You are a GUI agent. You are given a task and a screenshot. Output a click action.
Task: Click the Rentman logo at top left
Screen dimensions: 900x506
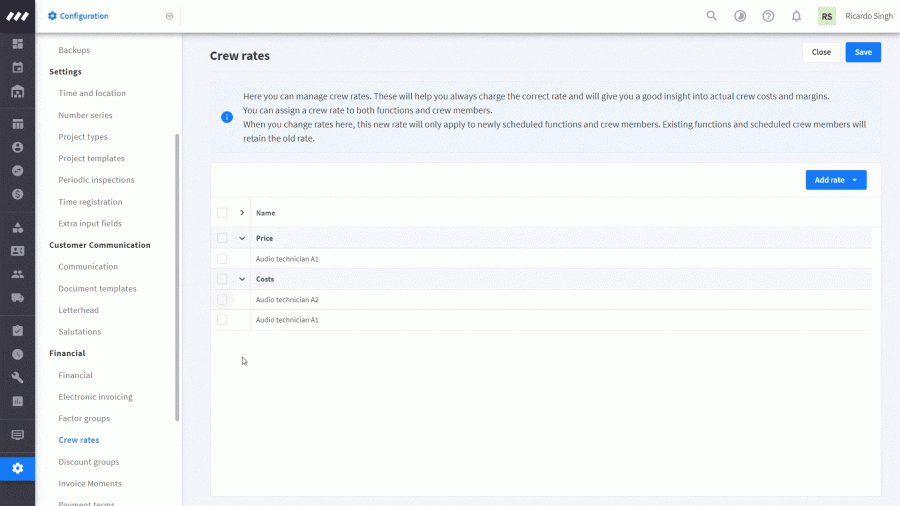coord(17,16)
